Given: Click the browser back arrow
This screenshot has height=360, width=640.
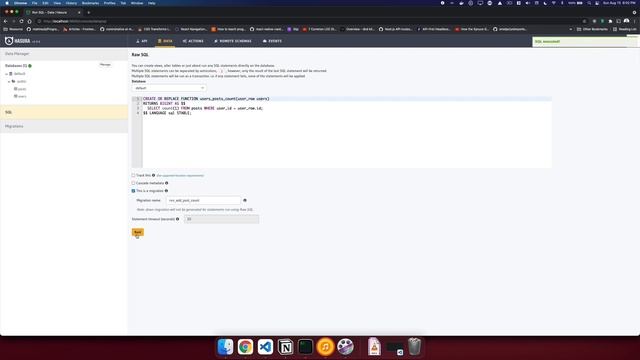Looking at the screenshot, I should tap(5, 21).
